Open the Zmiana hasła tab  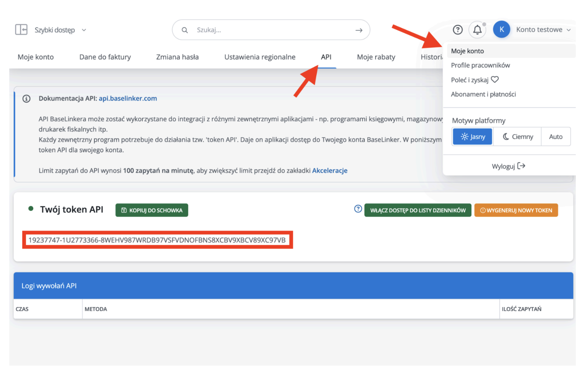pos(177,57)
